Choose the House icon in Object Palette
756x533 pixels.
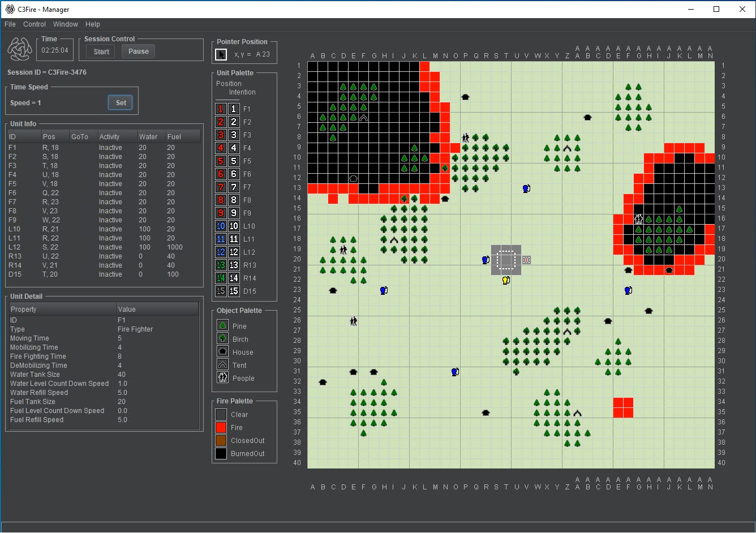coord(222,352)
